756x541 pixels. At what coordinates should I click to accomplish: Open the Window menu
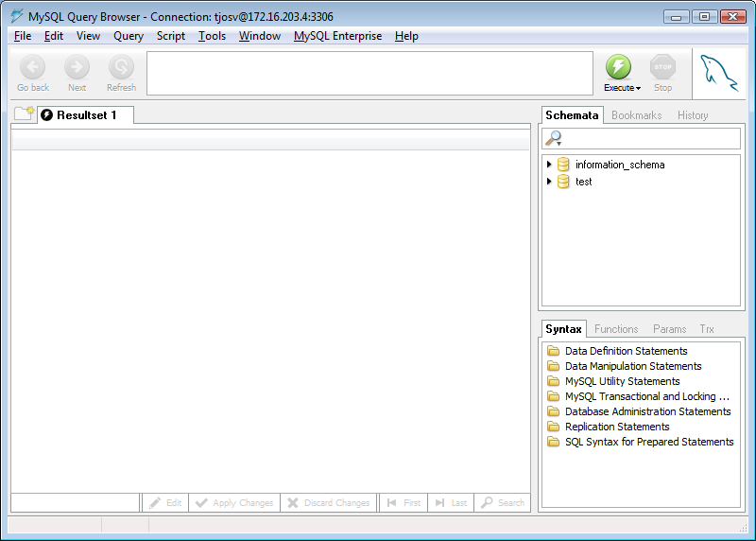point(260,36)
